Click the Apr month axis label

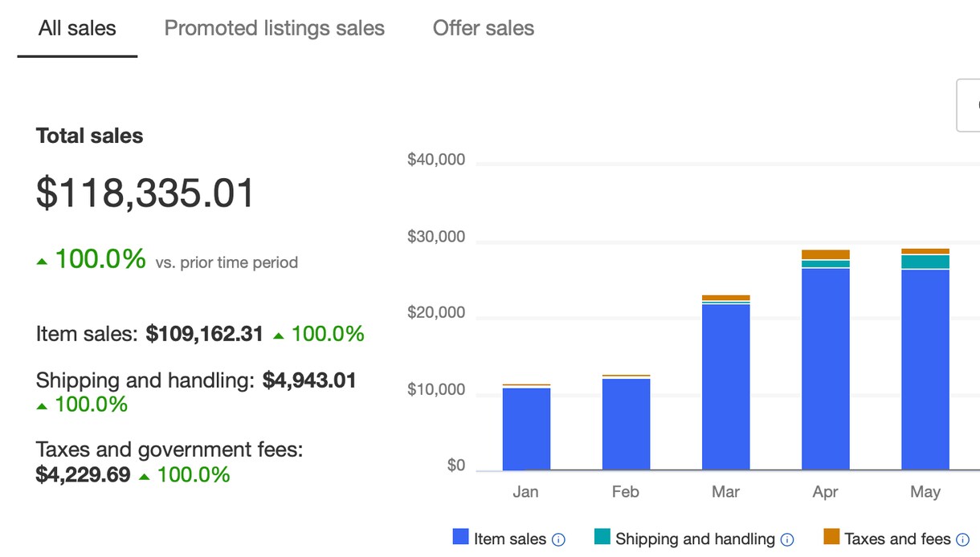[x=825, y=492]
